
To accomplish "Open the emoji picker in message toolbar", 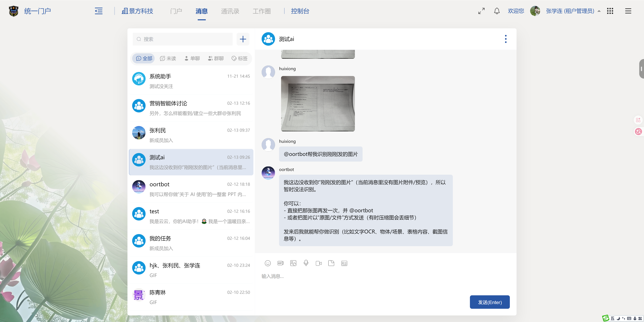I will point(267,263).
